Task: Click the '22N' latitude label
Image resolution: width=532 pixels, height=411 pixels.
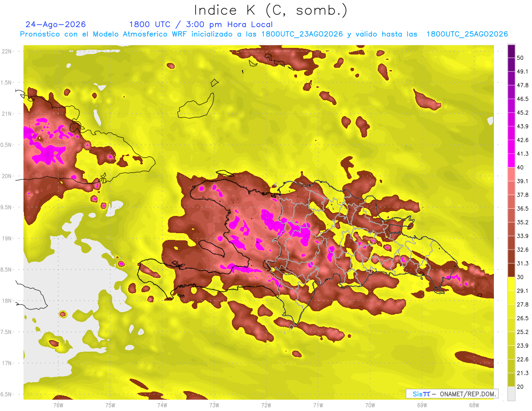Action: click(7, 51)
